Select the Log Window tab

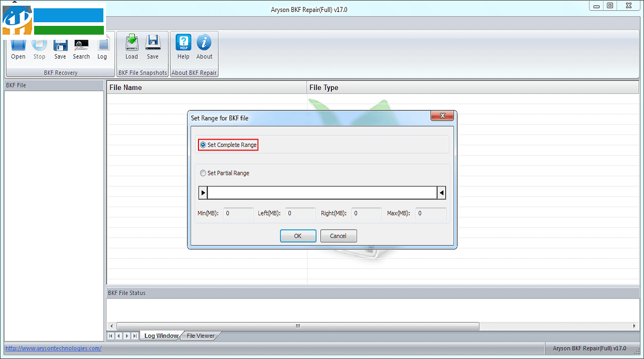pos(161,335)
